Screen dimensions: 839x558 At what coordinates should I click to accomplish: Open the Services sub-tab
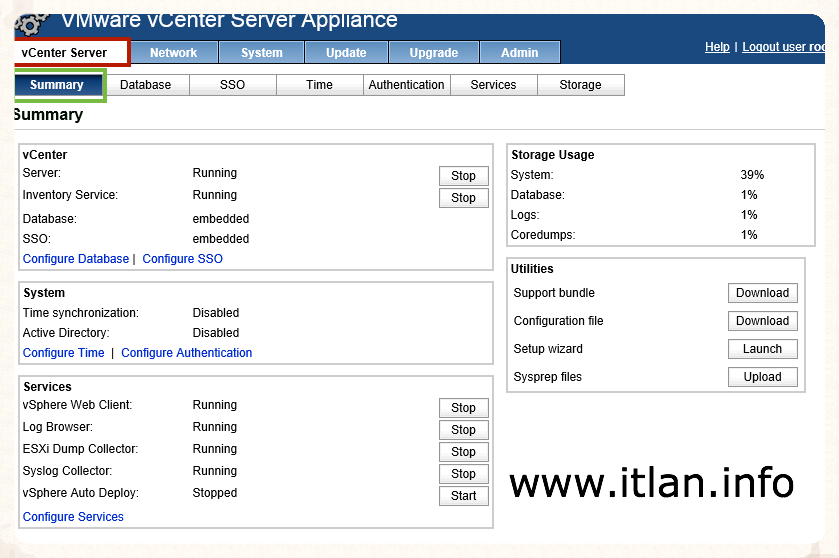click(x=493, y=85)
